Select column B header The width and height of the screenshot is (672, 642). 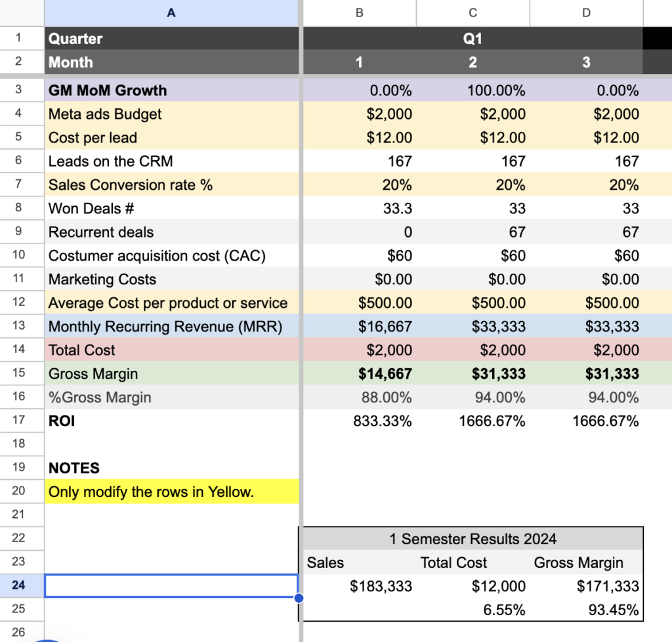coord(360,13)
